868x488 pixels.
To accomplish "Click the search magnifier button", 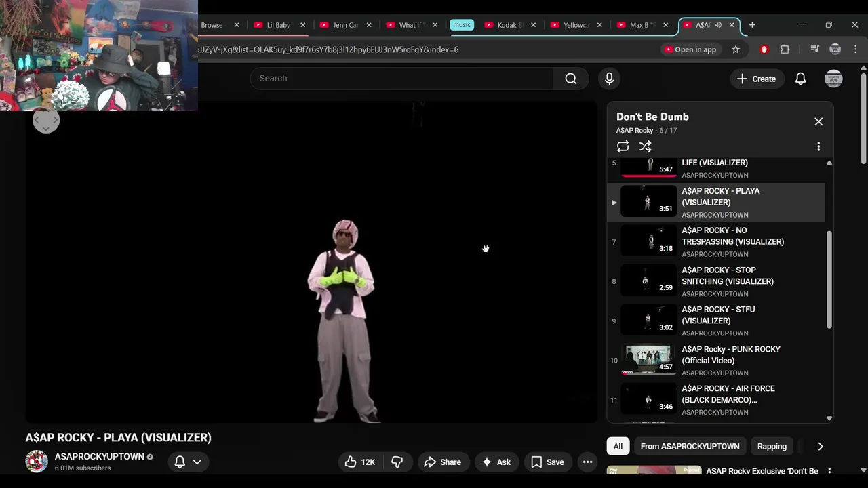I will (571, 79).
